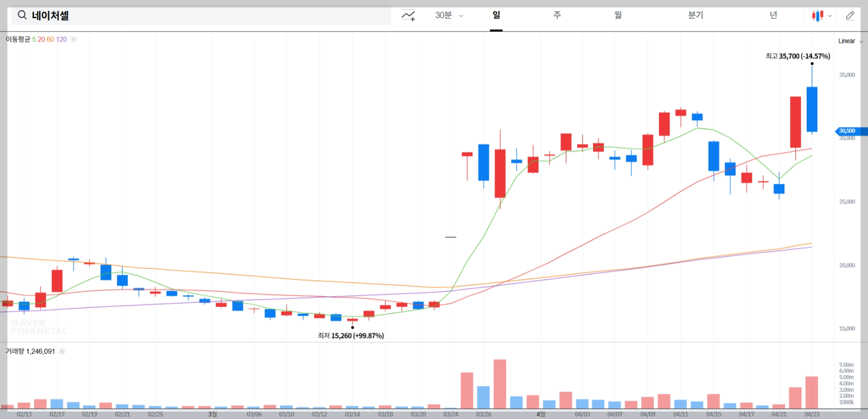
Task: Expand the chart type dropdown arrow
Action: [830, 16]
